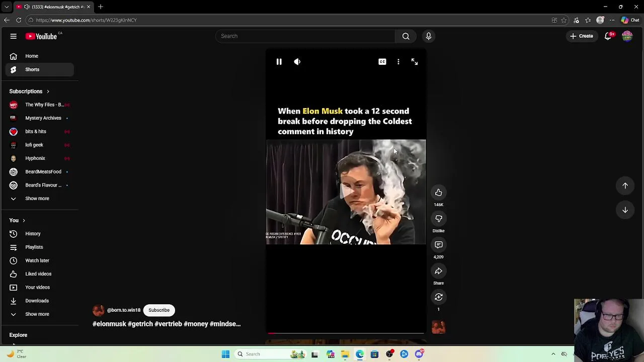
Task: Share this Short
Action: pyautogui.click(x=439, y=271)
